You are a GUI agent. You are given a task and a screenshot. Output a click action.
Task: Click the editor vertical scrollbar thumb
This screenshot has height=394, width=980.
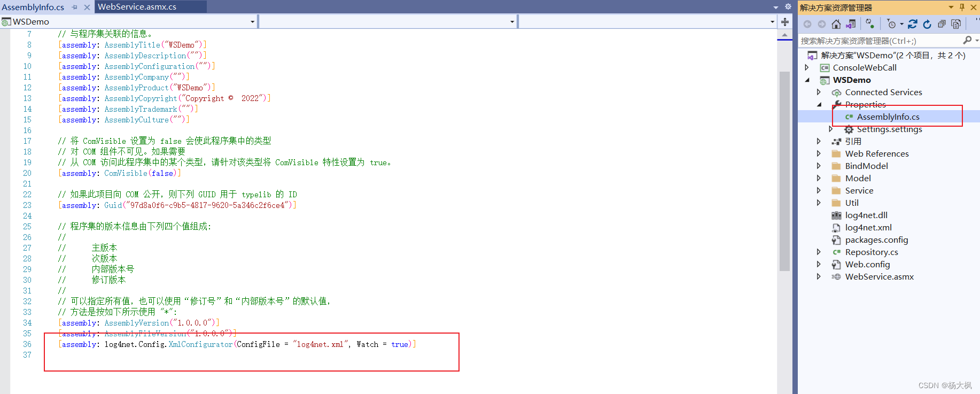pos(784,171)
